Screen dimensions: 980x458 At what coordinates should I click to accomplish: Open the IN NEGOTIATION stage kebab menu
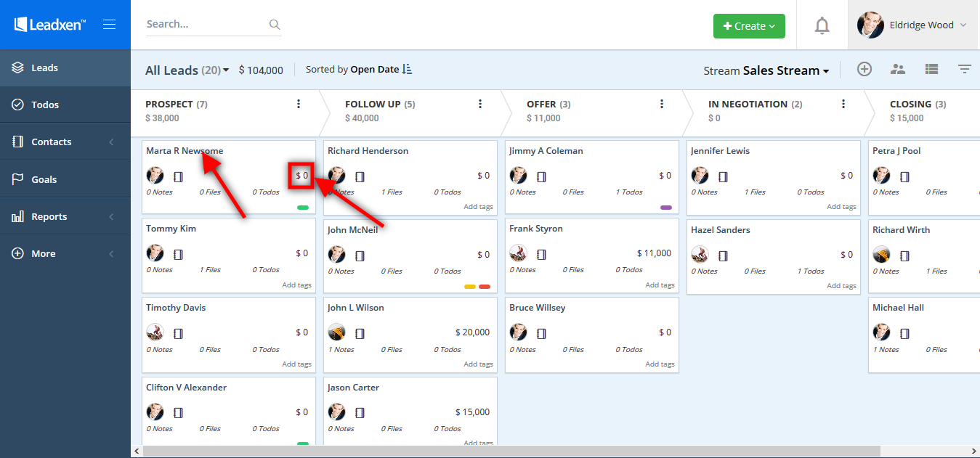point(843,105)
